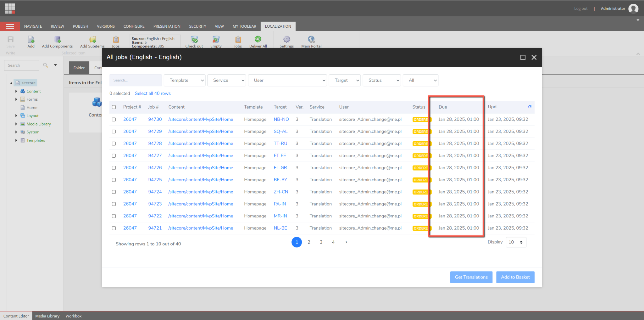Check the row for job 94727
The height and width of the screenshot is (320, 644).
point(114,156)
